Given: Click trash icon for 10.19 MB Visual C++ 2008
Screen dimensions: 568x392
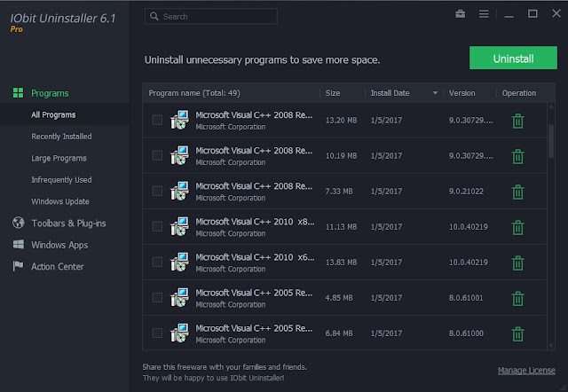Looking at the screenshot, I should [517, 156].
